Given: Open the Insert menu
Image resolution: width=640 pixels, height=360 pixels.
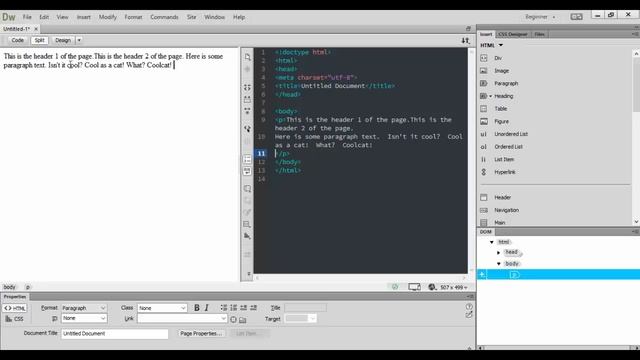Looking at the screenshot, I should point(83,17).
